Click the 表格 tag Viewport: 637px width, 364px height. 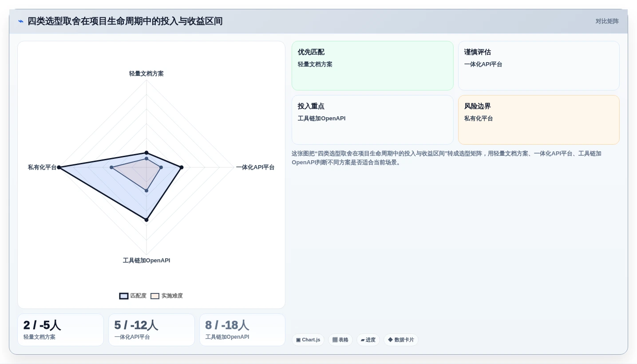[x=340, y=340]
